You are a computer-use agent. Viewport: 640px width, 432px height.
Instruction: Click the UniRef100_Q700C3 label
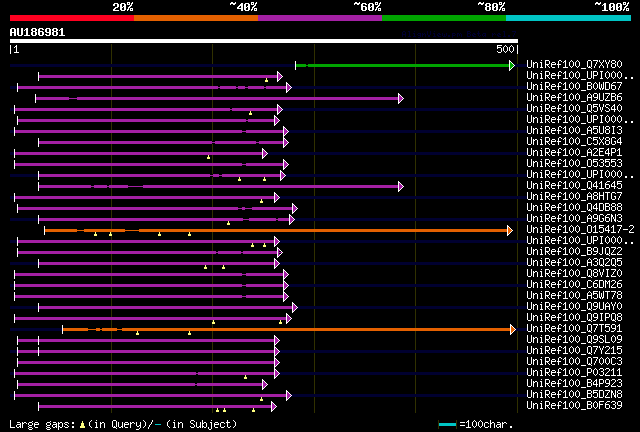pos(574,362)
